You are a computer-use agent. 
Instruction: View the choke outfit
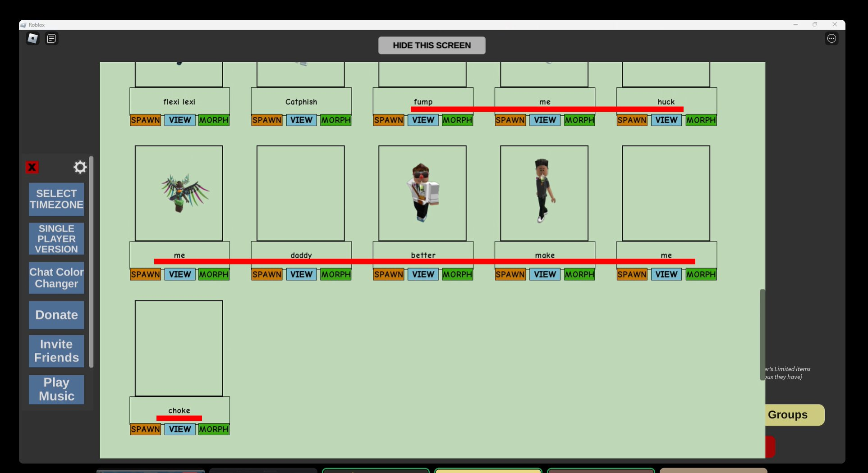(x=179, y=429)
